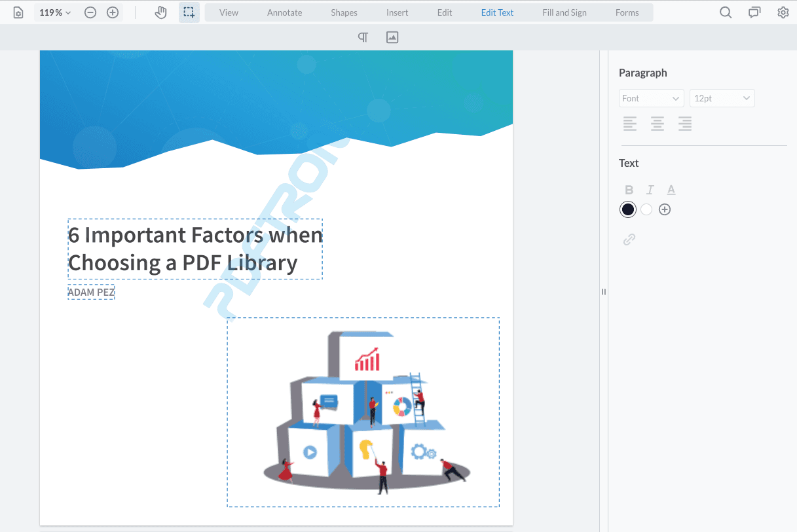Screen dimensions: 797x532
Task: Click the zoom out minus icon
Action: pos(91,12)
